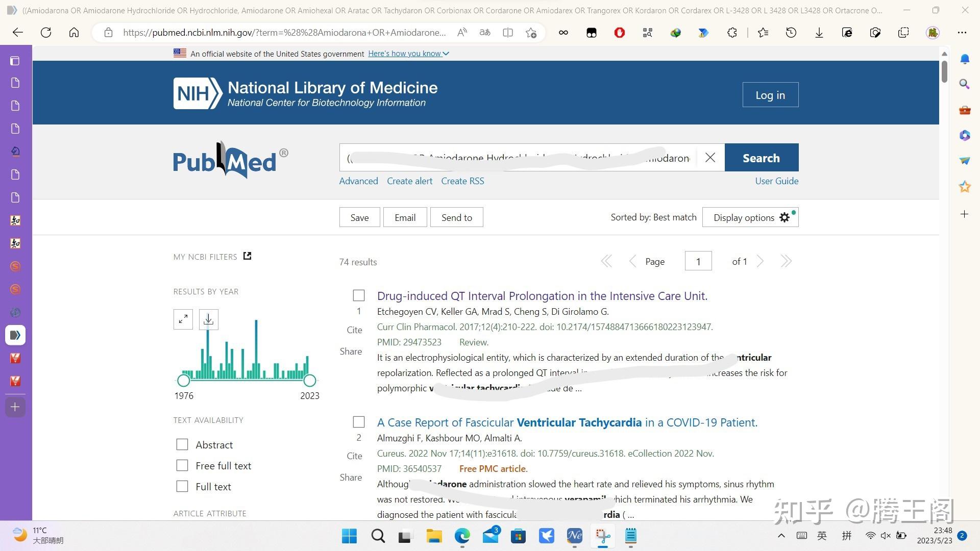Enable Full text filter
Screen dimensions: 980x551
pos(182,486)
